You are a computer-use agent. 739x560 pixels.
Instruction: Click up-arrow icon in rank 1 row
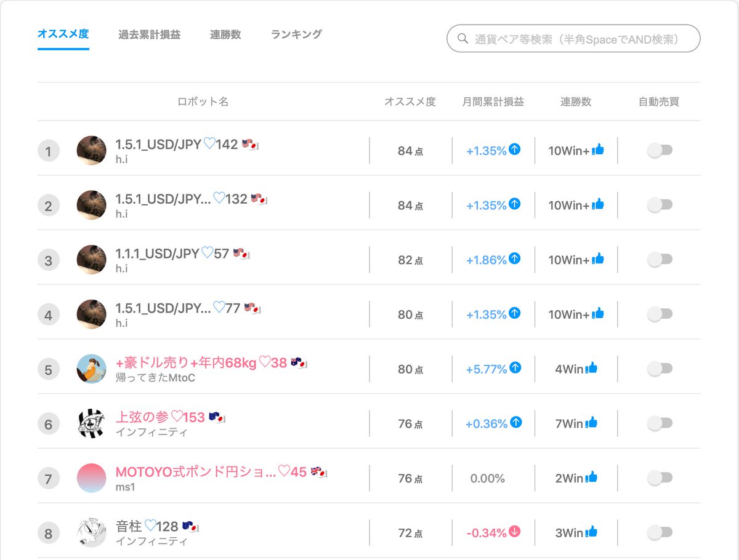(x=515, y=150)
